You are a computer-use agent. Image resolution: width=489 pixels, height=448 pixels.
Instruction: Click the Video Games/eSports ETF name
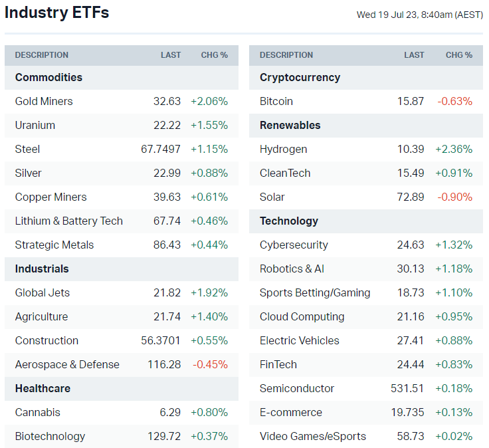point(313,436)
